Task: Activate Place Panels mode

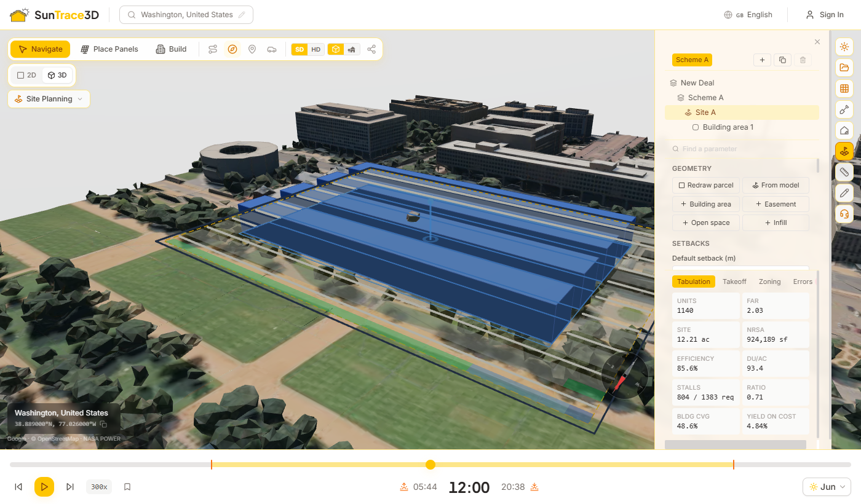Action: [x=109, y=49]
